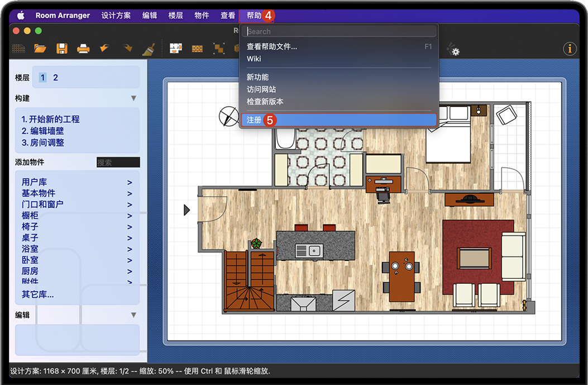Select the paint brush tool
Screen dimensions: 588x385
(x=149, y=49)
